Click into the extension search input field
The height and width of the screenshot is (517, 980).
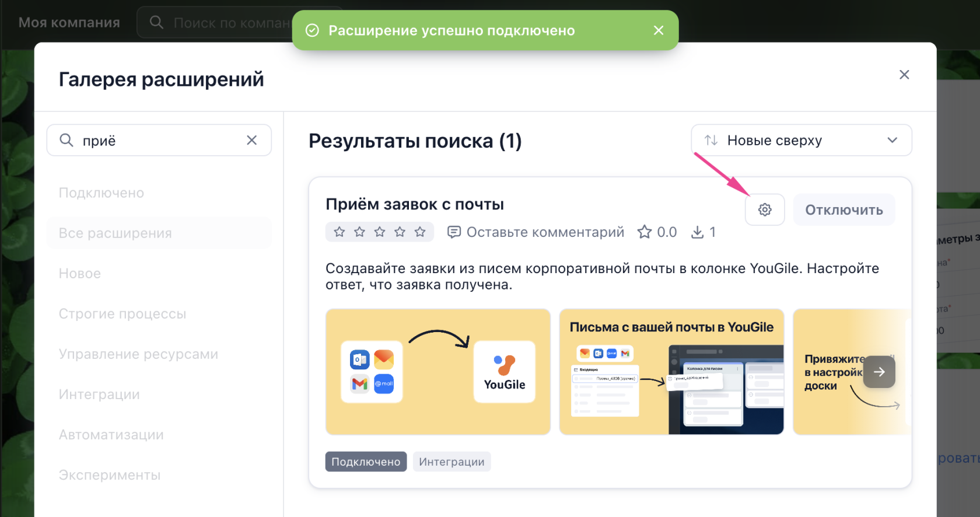coord(157,140)
